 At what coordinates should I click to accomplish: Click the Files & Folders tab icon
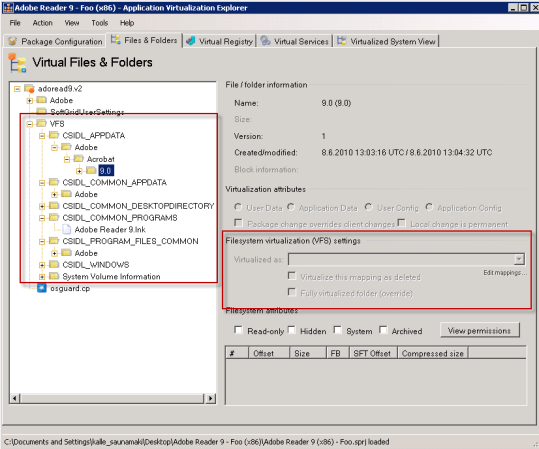116,40
